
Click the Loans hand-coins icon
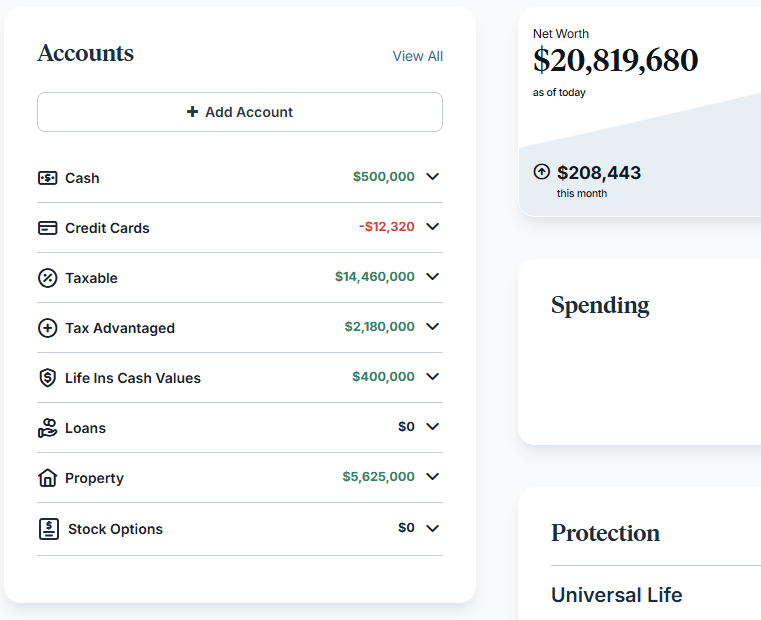[47, 428]
